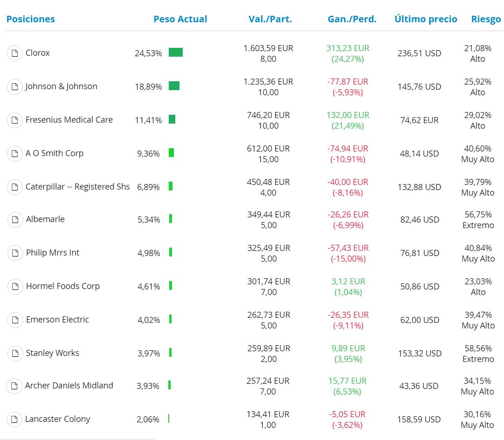
Task: Click the 9,89 EUR gain value
Action: [x=348, y=348]
